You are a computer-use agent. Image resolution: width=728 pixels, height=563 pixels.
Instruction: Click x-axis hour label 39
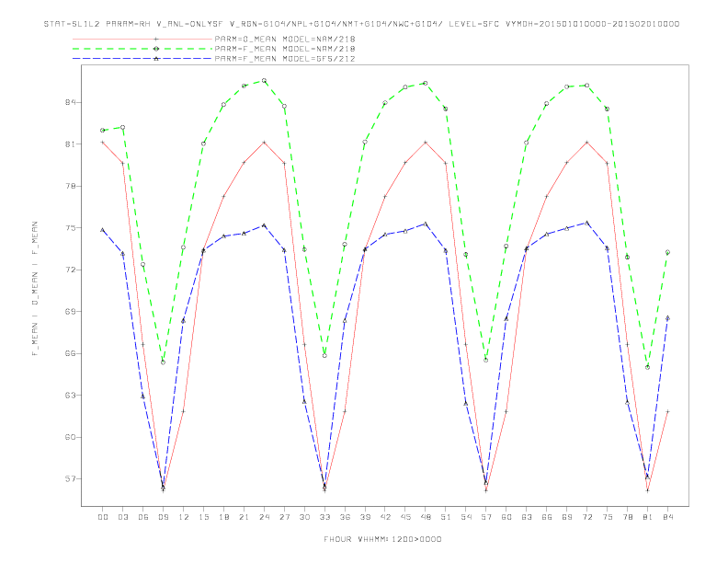coord(365,517)
